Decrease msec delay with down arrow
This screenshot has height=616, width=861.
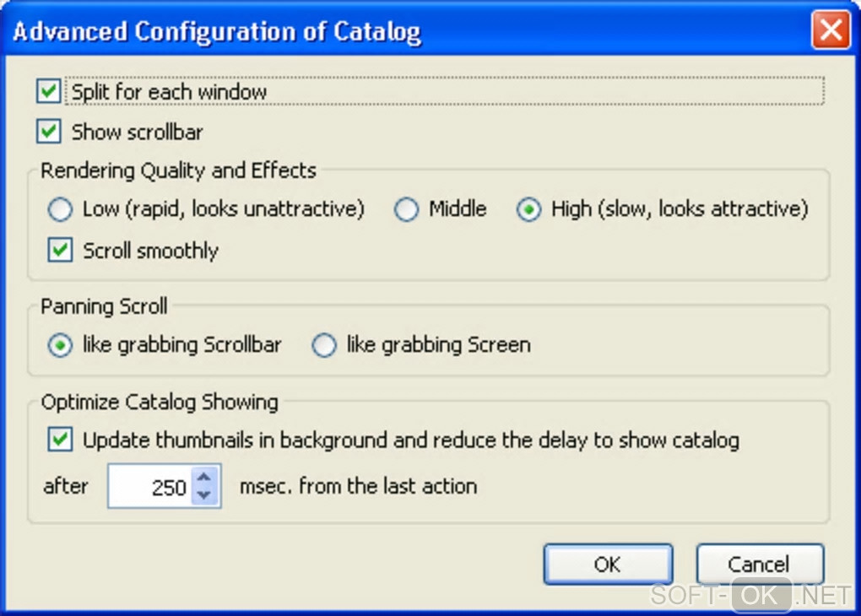click(x=204, y=495)
